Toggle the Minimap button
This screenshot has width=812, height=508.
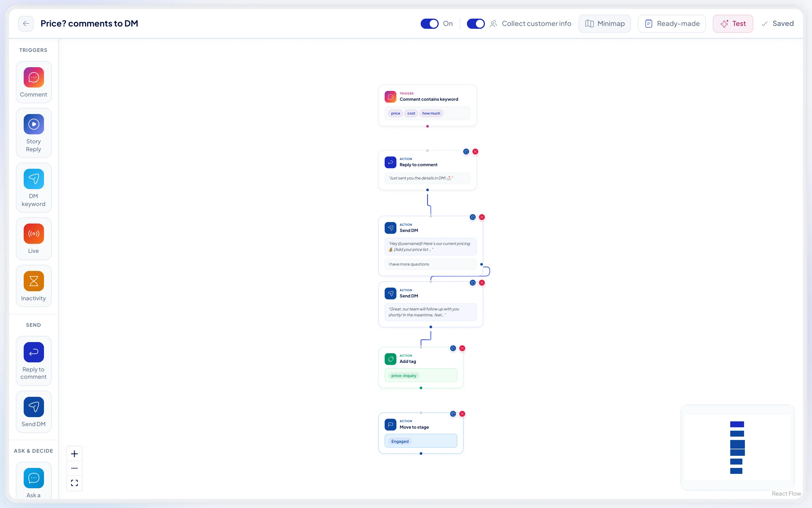[x=605, y=23]
